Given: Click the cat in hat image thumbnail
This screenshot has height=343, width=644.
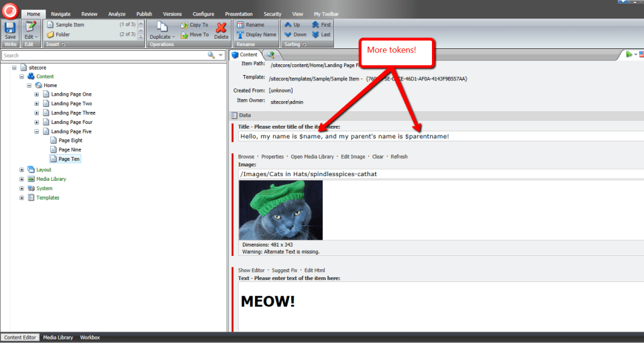Looking at the screenshot, I should click(280, 210).
